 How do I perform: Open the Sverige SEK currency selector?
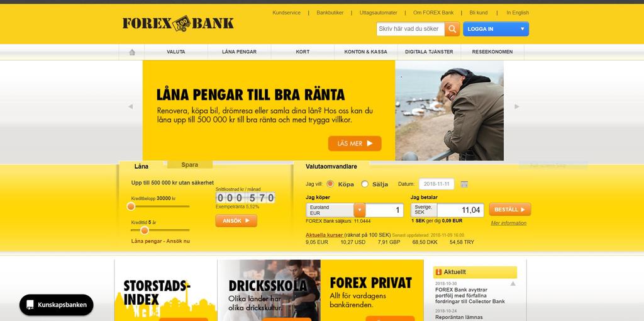click(x=424, y=210)
